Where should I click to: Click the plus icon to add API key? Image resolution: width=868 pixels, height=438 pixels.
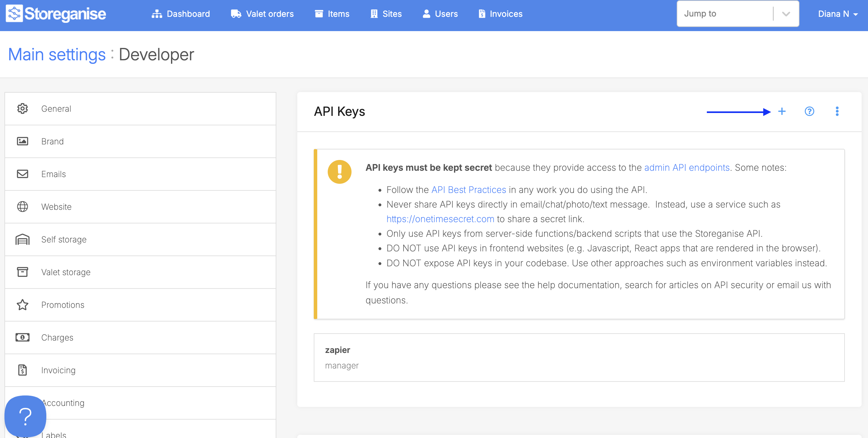tap(781, 111)
